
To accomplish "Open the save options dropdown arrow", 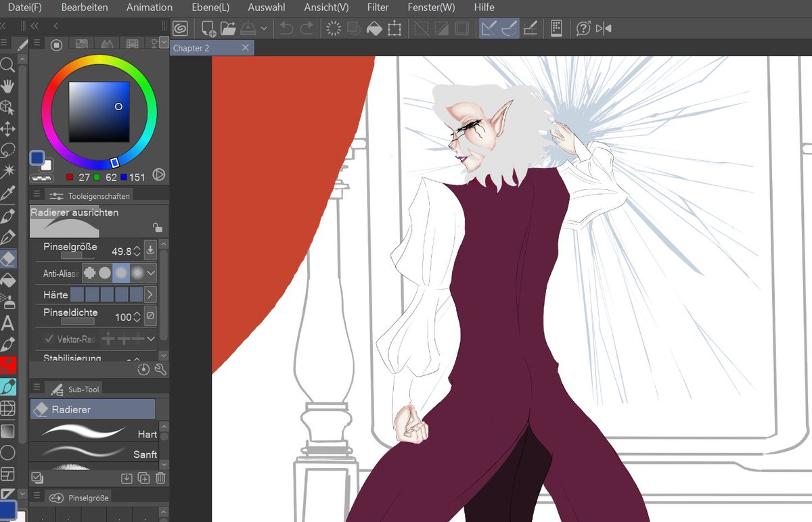I will pos(264,28).
